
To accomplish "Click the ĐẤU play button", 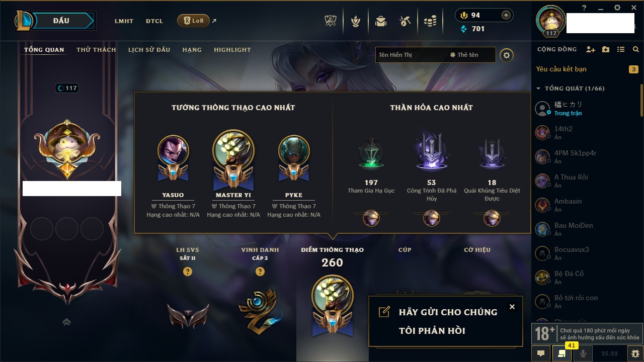I will tap(62, 21).
